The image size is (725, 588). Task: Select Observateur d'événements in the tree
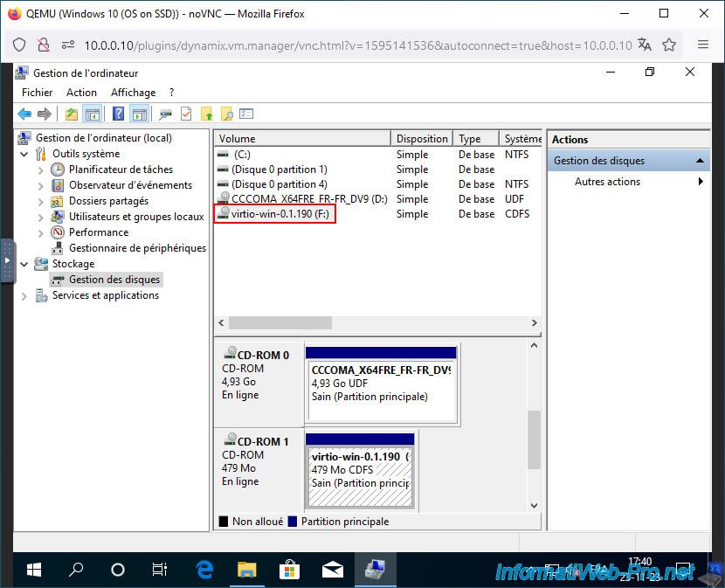click(x=130, y=185)
